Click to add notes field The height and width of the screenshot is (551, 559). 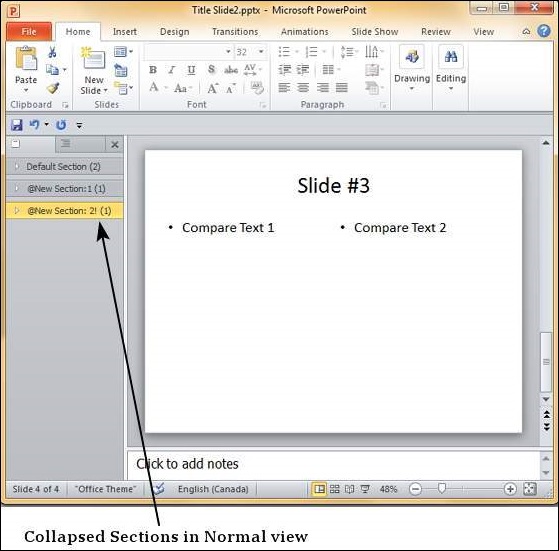pos(334,464)
